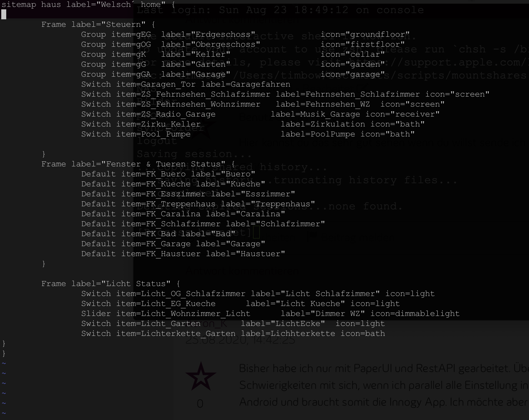The image size is (529, 420).
Task: Click Frame label="Fenster & Tueren Status" line
Action: (x=138, y=164)
